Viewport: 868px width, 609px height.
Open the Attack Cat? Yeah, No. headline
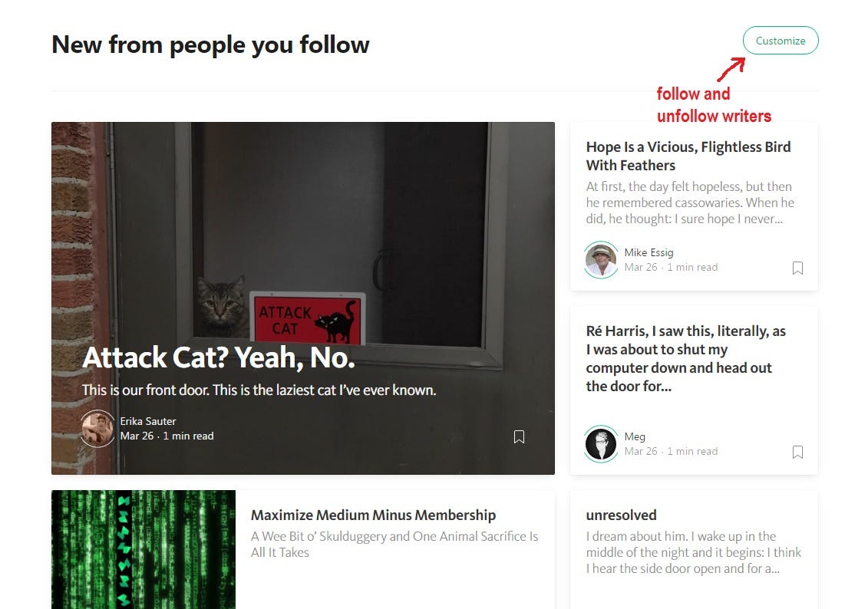point(219,357)
